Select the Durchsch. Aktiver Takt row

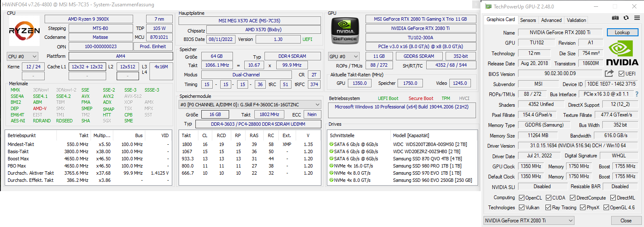pos(88,173)
